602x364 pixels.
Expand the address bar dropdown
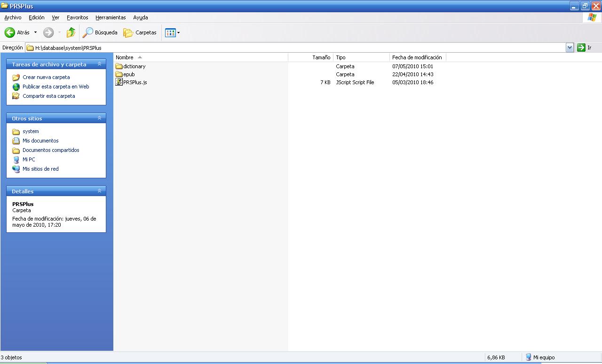point(570,47)
